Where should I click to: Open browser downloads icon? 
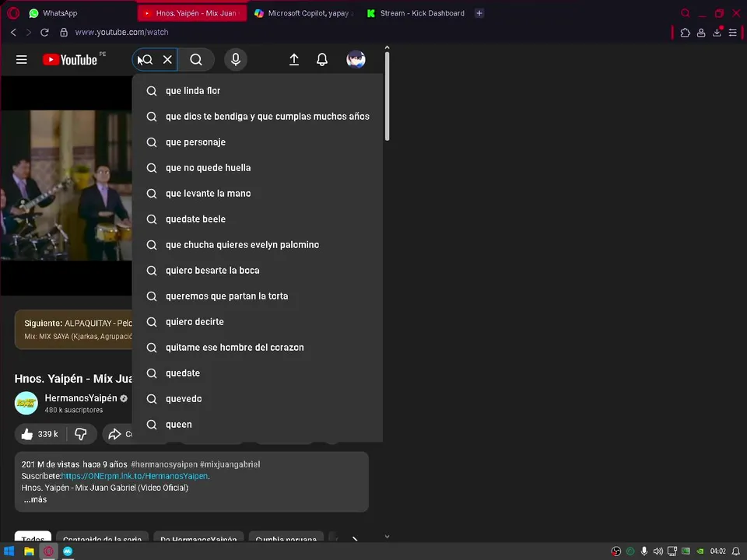tap(717, 33)
